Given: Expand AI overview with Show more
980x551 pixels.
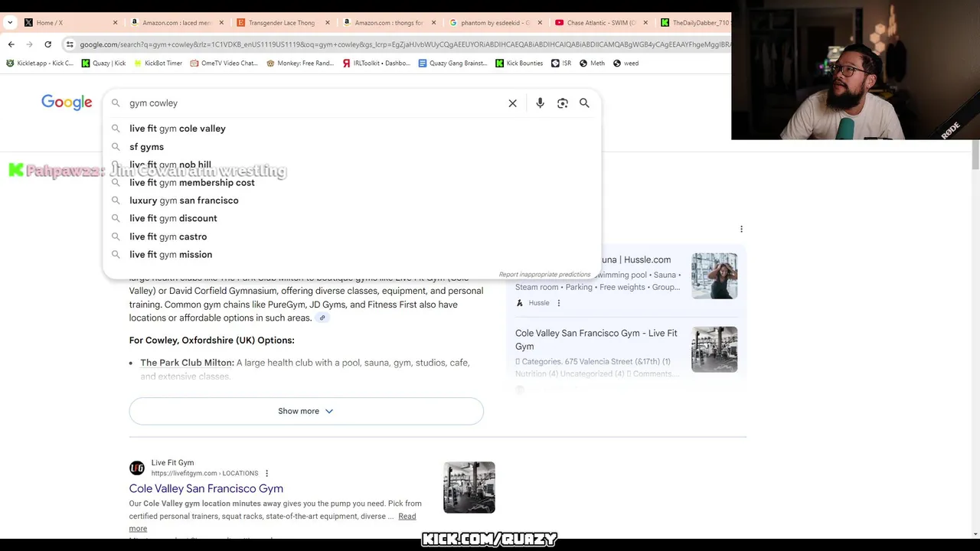Looking at the screenshot, I should click(x=306, y=411).
